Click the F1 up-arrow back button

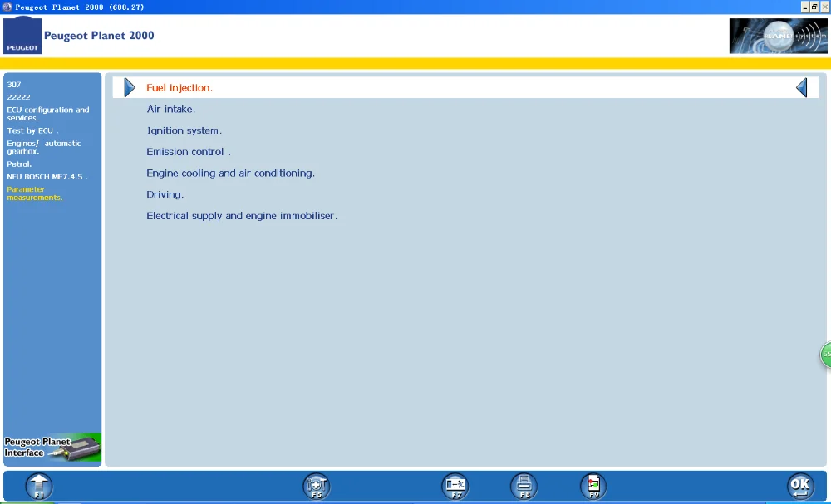point(39,486)
